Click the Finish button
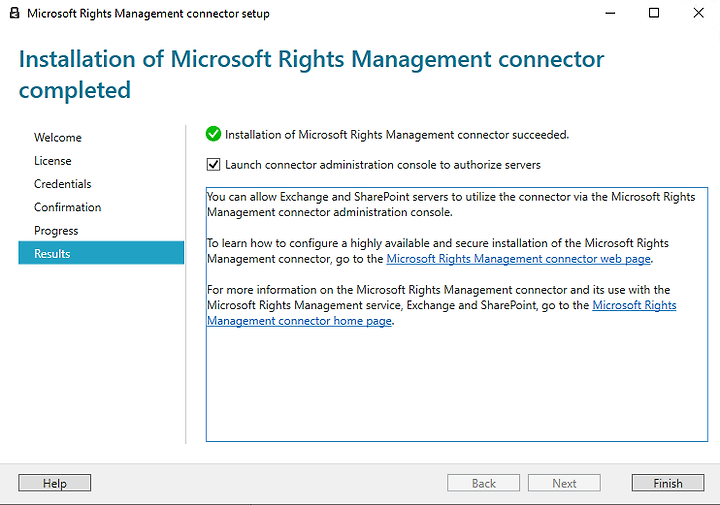The height and width of the screenshot is (505, 720). point(668,483)
